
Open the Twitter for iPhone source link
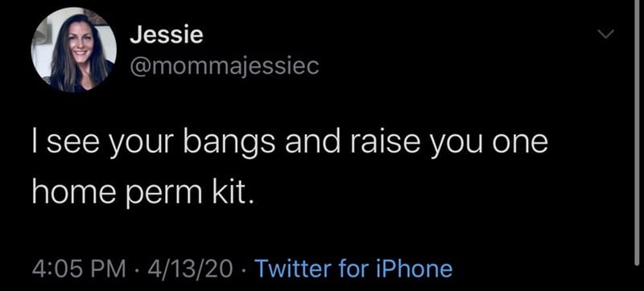(353, 268)
